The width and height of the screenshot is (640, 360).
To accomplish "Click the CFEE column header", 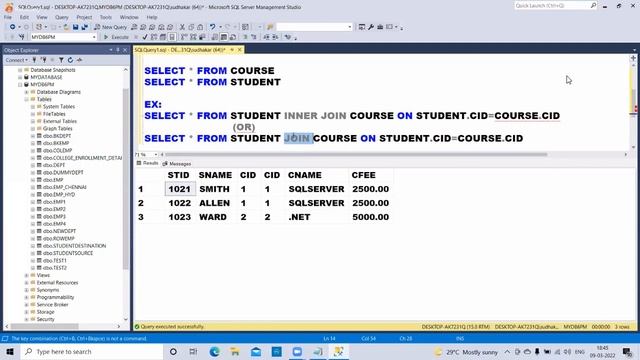I will pos(363,175).
